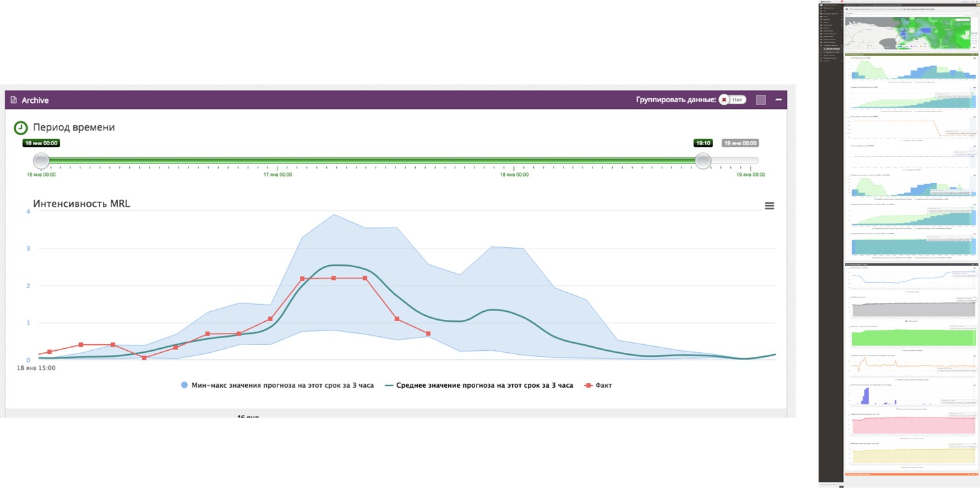
Task: Click the left time range slider handle
Action: tap(42, 160)
